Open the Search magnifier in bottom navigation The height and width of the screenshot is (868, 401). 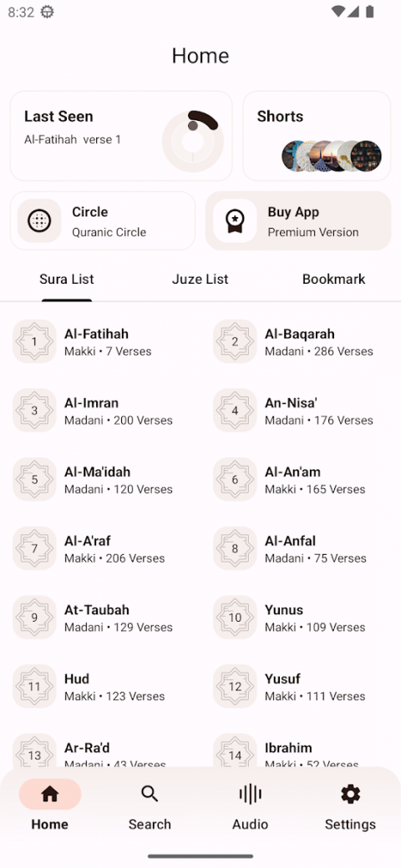(150, 795)
